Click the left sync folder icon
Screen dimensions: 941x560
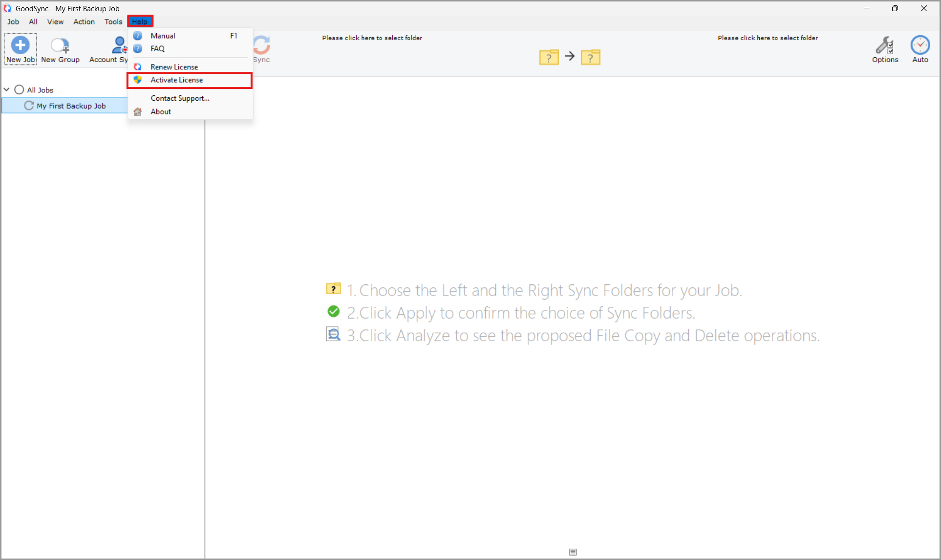pos(549,57)
